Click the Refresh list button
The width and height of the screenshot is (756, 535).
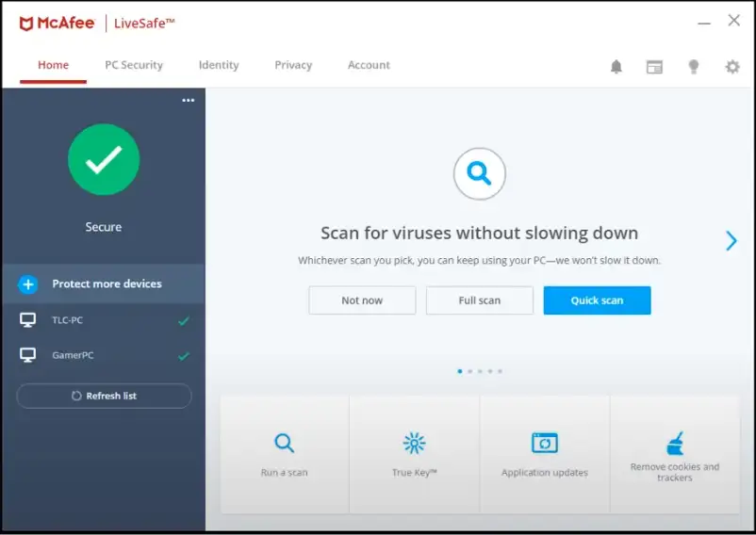(x=104, y=396)
